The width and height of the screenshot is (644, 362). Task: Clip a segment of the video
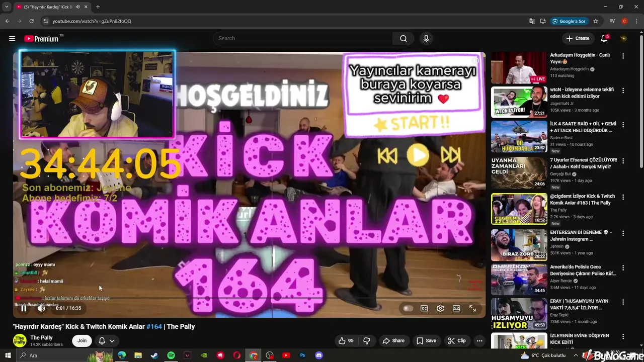point(457,341)
